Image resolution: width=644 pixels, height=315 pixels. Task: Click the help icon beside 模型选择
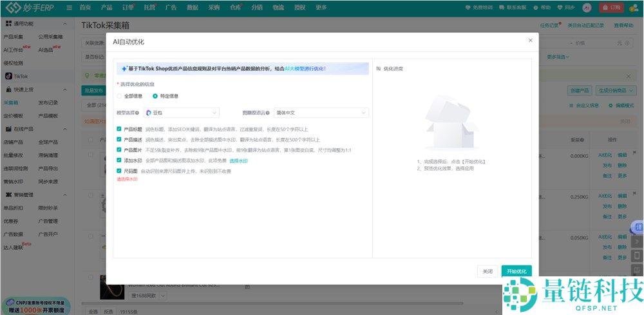click(137, 113)
